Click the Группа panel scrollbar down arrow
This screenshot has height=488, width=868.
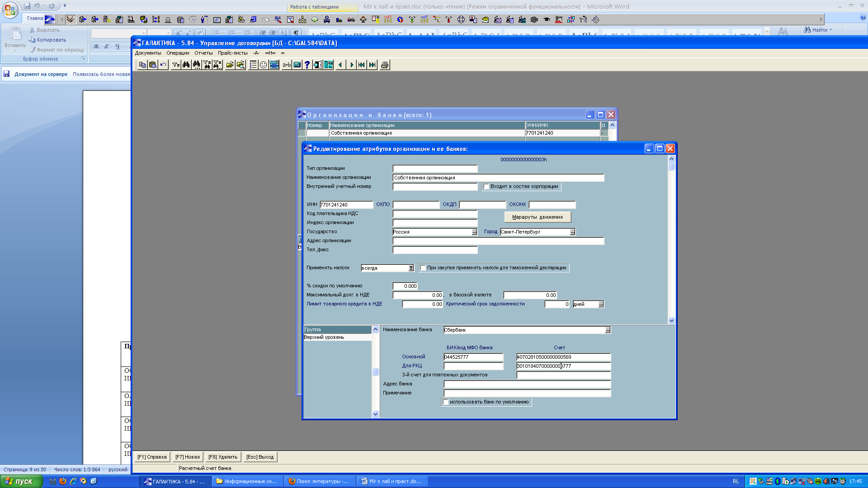(x=375, y=414)
